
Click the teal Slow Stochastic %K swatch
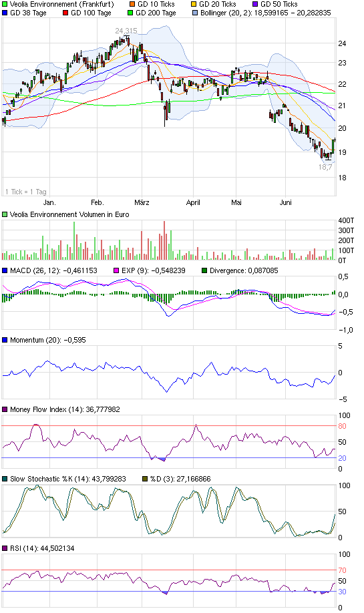coord(5,479)
